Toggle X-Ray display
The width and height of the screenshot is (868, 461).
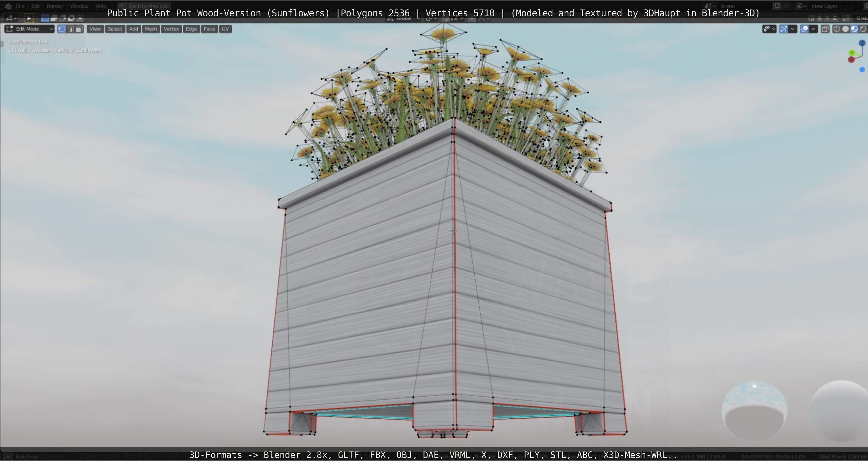point(825,29)
